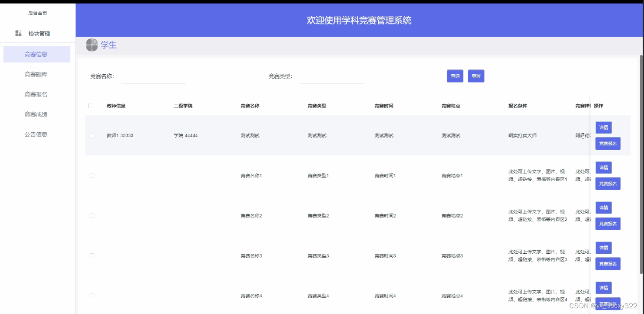
Task: Click the 教师信息 column header
Action: coord(116,106)
